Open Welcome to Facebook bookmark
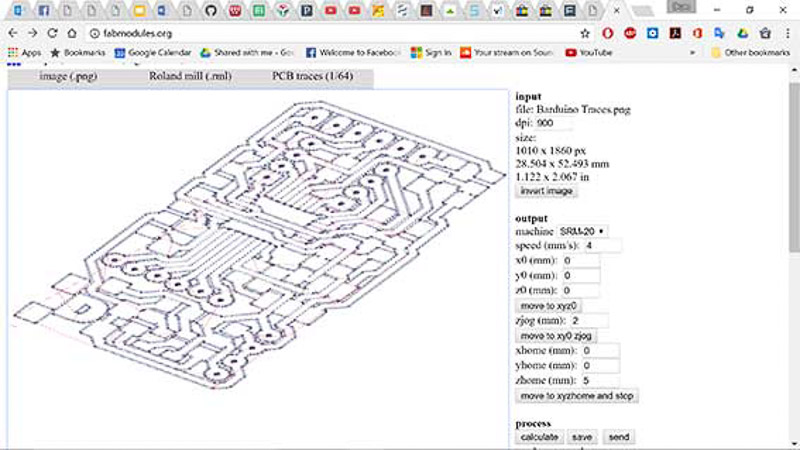Viewport: 800px width, 450px height. (x=353, y=53)
